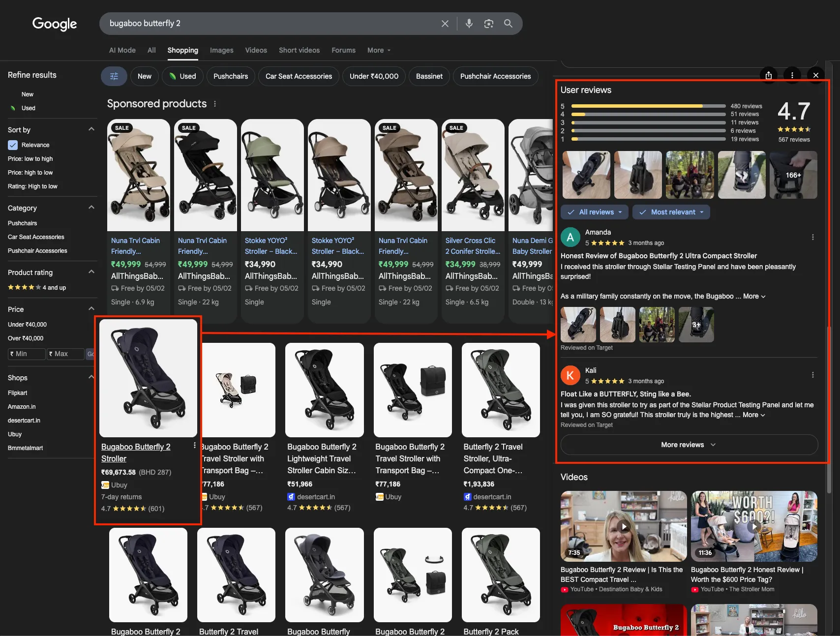The width and height of the screenshot is (840, 636).
Task: Click the share icon in product panel
Action: 769,75
